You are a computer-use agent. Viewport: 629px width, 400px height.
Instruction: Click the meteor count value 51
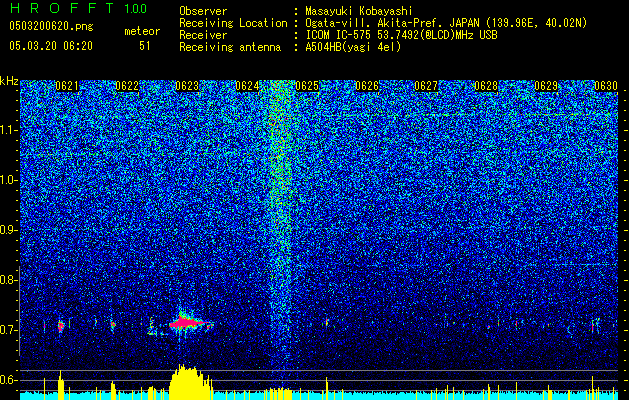[x=144, y=46]
